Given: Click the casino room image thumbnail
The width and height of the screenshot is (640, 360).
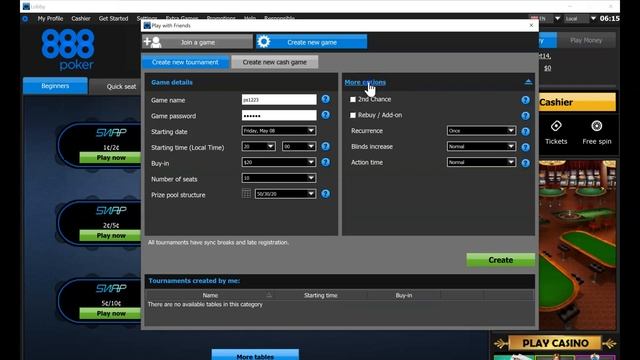Looking at the screenshot, I should click(577, 245).
